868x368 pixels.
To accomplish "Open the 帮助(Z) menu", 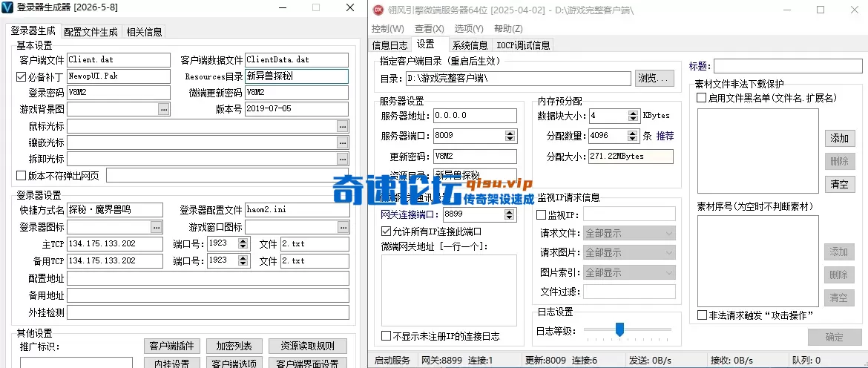I will pos(508,29).
